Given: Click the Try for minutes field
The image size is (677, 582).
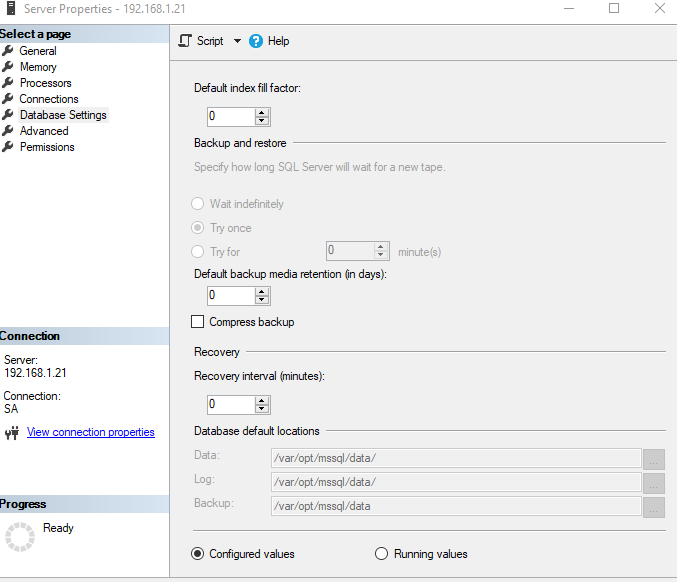Looking at the screenshot, I should coord(350,251).
